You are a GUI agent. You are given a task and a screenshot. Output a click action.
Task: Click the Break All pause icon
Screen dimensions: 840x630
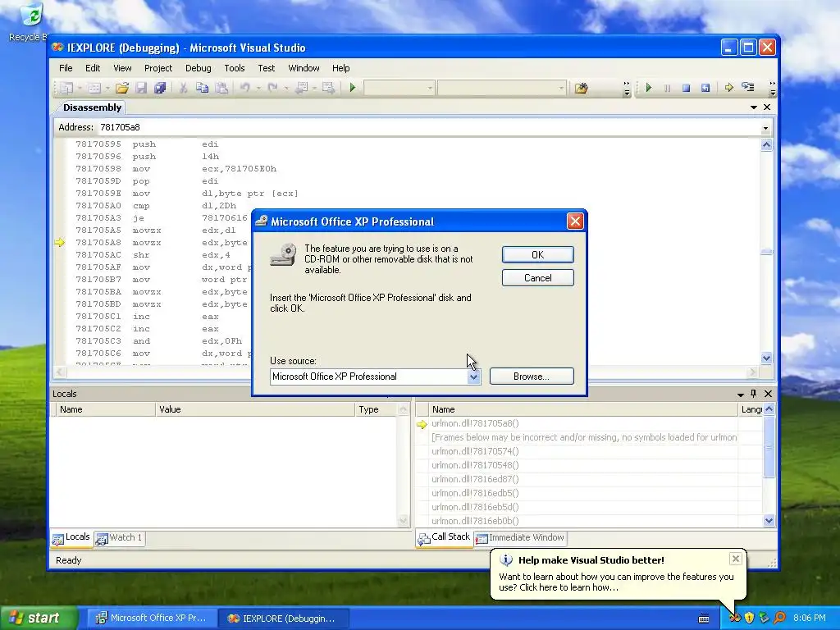[x=668, y=87]
